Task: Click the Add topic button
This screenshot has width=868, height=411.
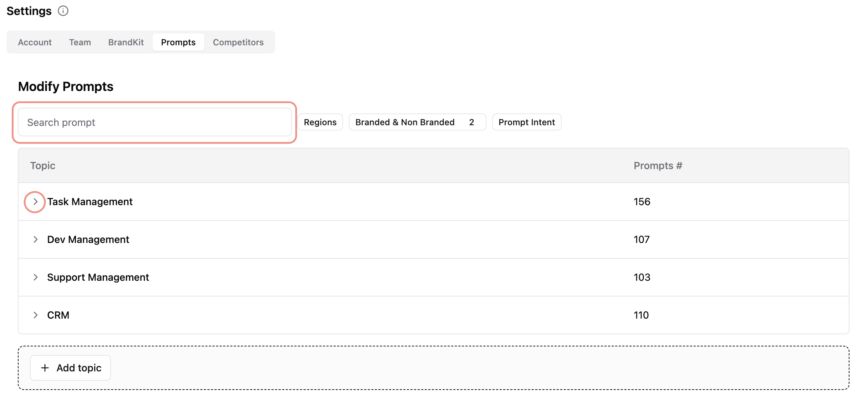Action: pyautogui.click(x=71, y=368)
